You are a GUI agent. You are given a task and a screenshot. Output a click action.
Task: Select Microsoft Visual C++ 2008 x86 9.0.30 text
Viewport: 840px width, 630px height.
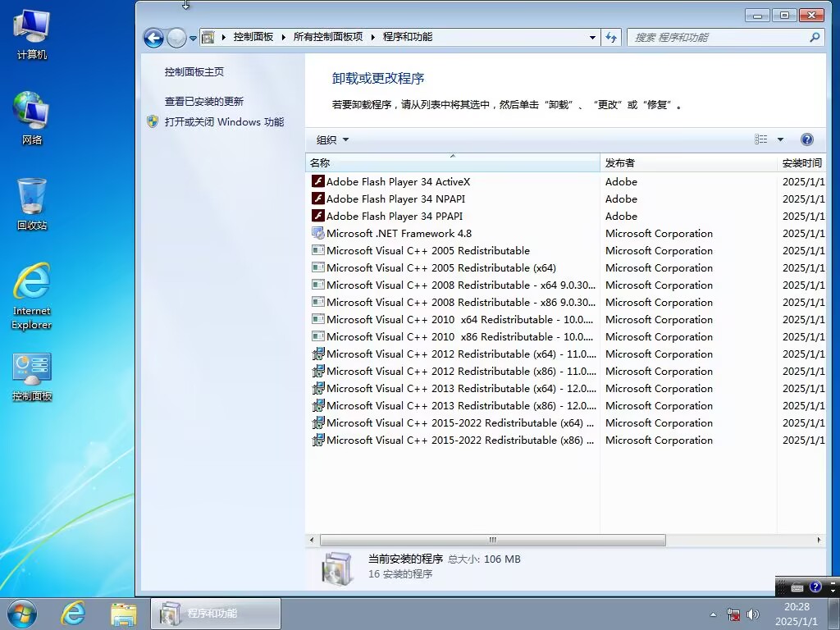pyautogui.click(x=461, y=302)
